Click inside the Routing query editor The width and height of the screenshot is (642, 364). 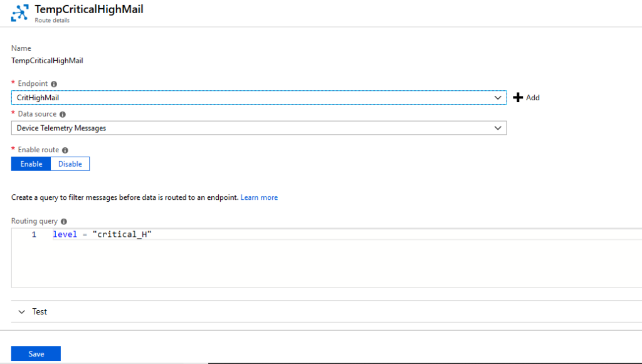[326, 258]
